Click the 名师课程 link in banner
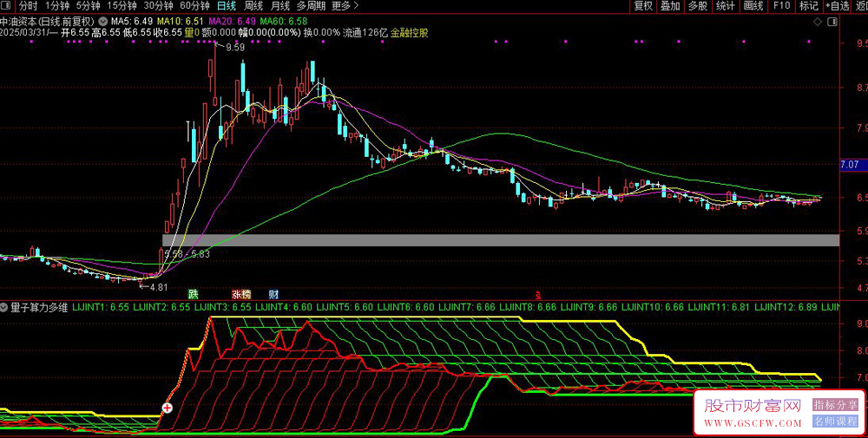 pyautogui.click(x=835, y=422)
